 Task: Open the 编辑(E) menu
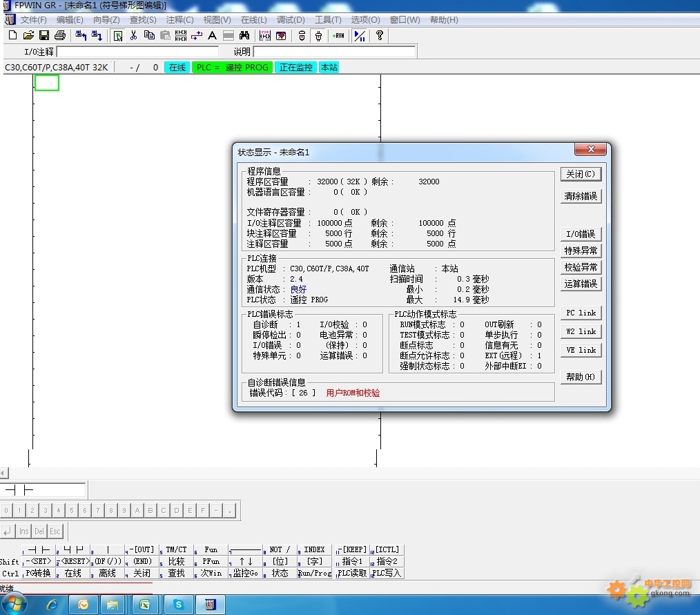(70, 19)
